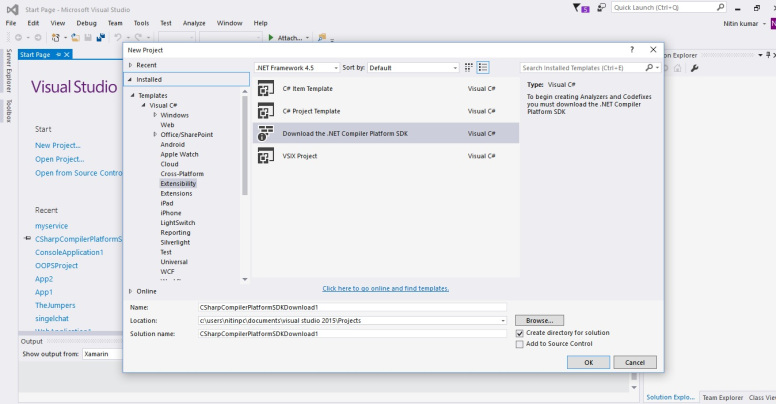Select the VSIX Project template icon

tap(266, 155)
